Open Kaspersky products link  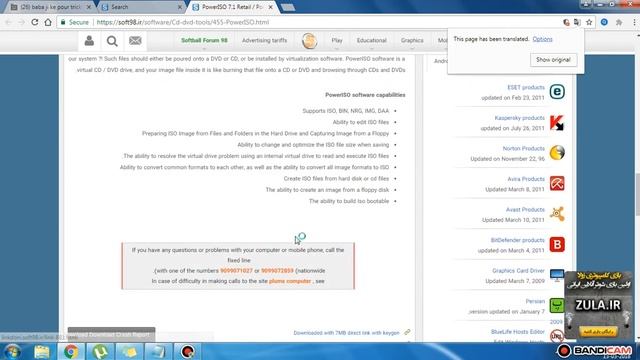pos(520,118)
